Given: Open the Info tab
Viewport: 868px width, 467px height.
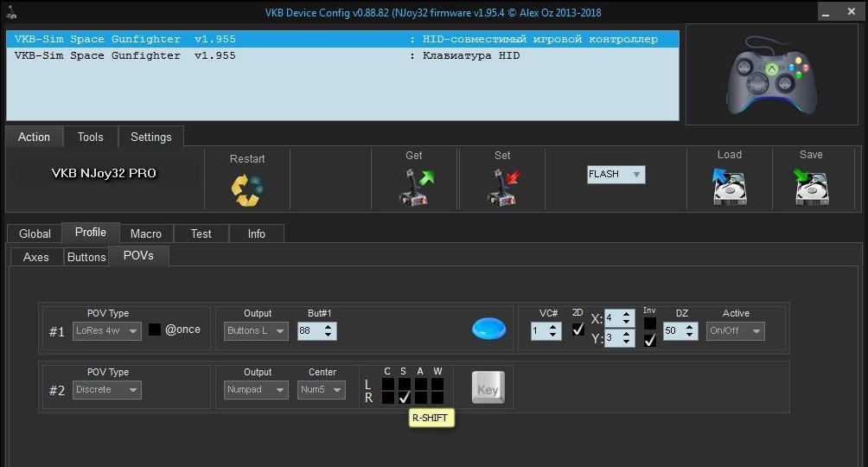Looking at the screenshot, I should [256, 233].
